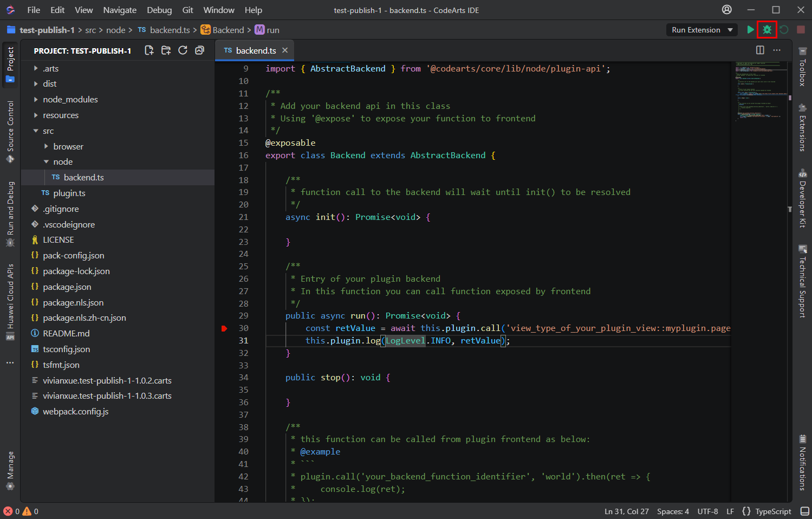The image size is (812, 519).
Task: Click the panel layout icon in status bar
Action: (x=805, y=511)
